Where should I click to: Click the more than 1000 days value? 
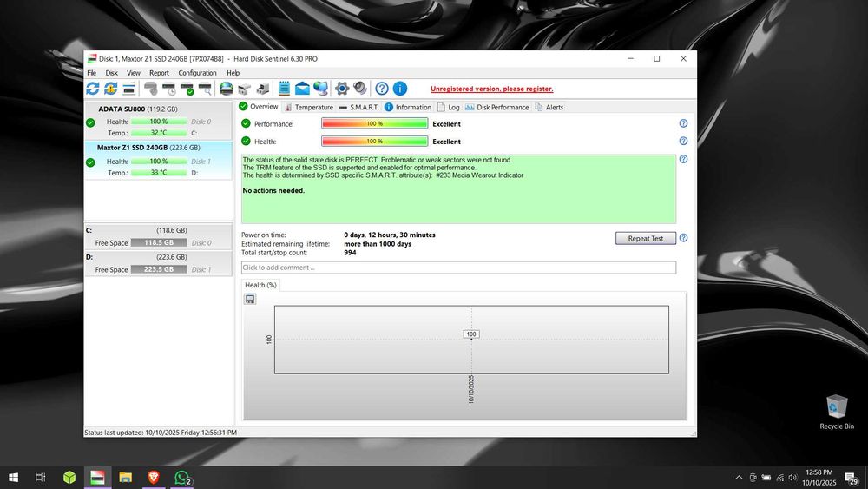378,244
